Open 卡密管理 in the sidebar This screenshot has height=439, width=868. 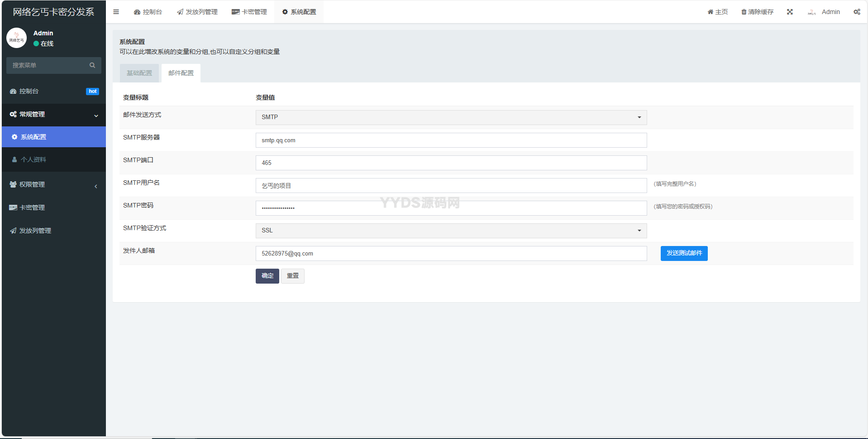pyautogui.click(x=32, y=207)
